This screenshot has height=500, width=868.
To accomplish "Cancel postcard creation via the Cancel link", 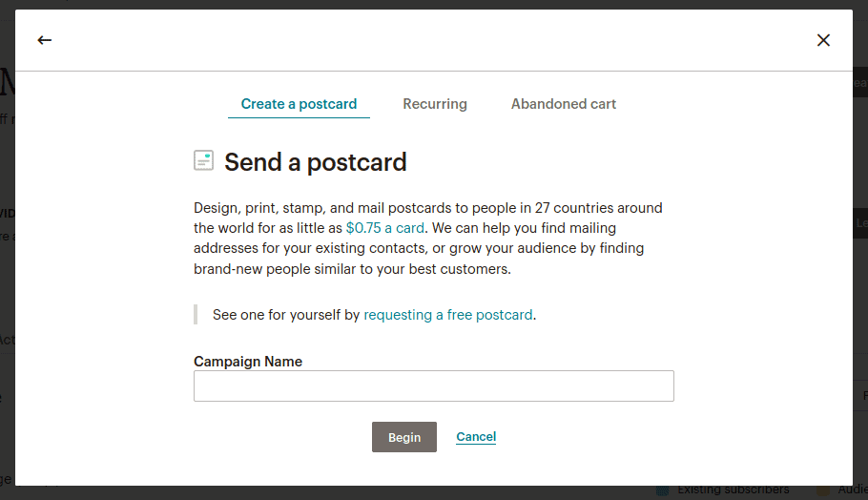I will click(x=476, y=436).
